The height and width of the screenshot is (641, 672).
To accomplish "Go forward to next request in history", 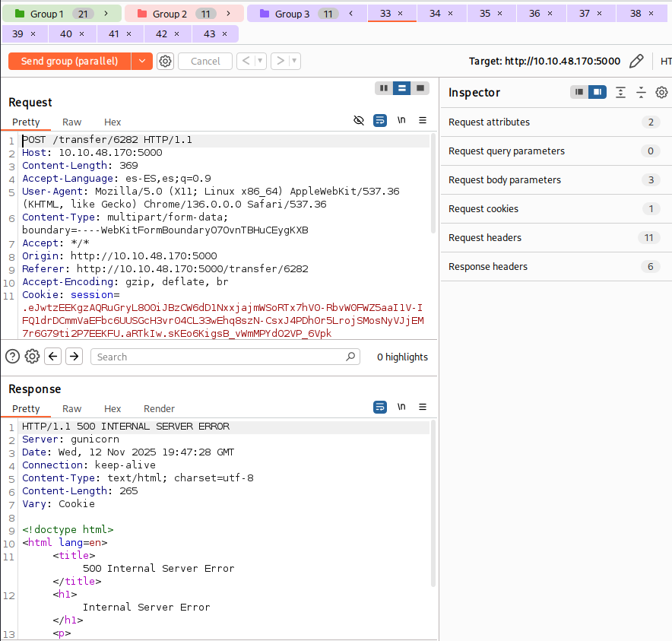I will (x=281, y=61).
